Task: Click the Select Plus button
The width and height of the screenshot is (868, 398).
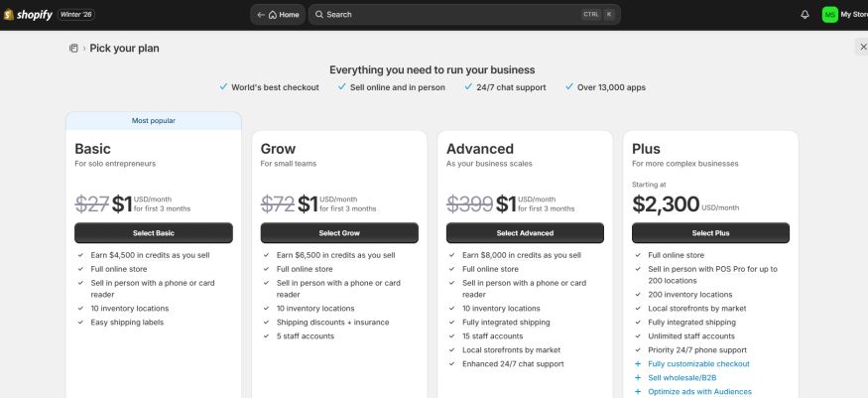Action: click(710, 233)
